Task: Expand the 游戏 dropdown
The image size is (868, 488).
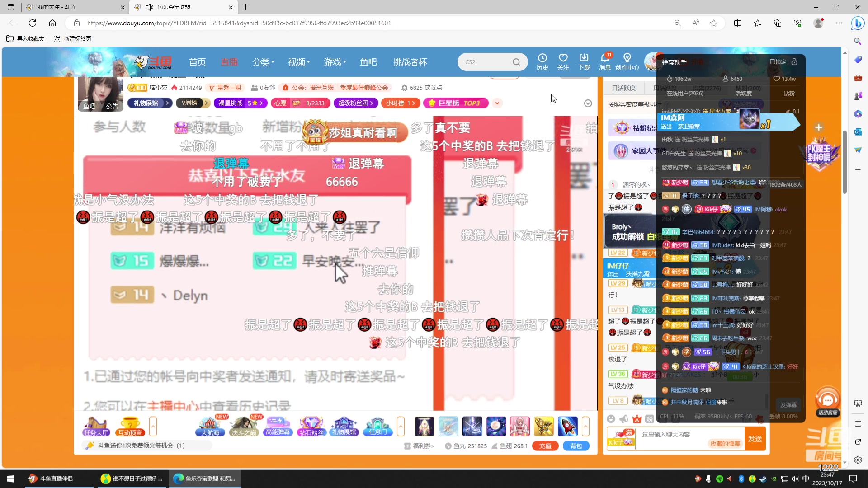Action: [x=335, y=62]
